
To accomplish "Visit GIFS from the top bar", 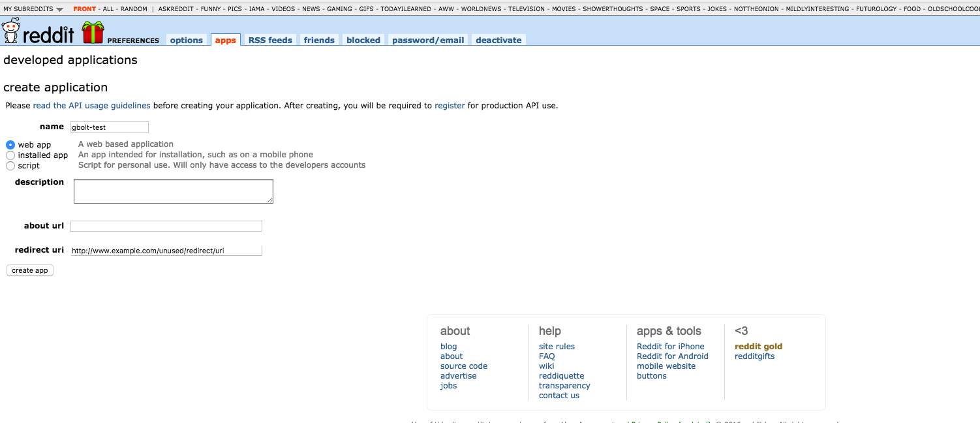I will tap(367, 9).
